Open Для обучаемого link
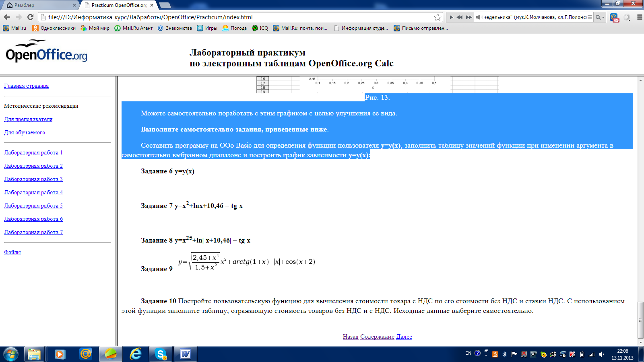Viewport: 644px width, 362px height. 25,132
